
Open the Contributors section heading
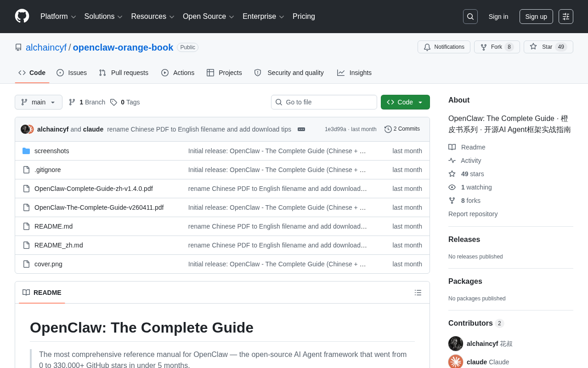click(476, 323)
